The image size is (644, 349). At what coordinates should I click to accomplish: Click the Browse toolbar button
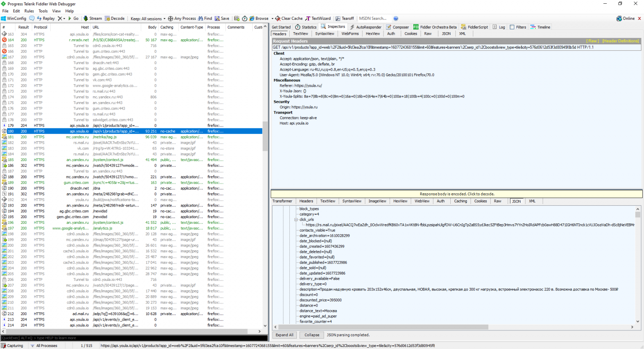pyautogui.click(x=259, y=19)
